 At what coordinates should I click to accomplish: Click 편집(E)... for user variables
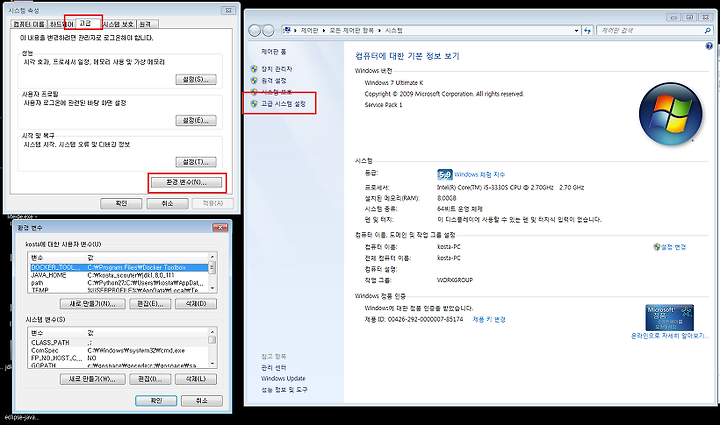pyautogui.click(x=150, y=304)
